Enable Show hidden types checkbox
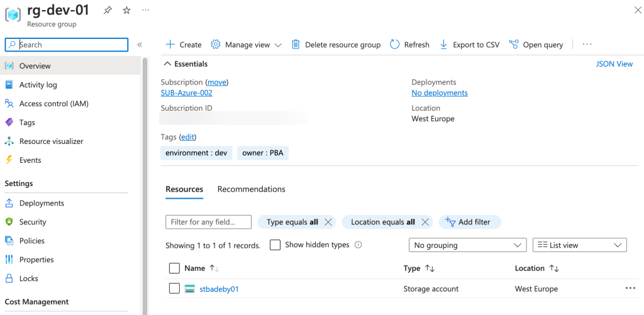This screenshot has width=644, height=315. (275, 245)
